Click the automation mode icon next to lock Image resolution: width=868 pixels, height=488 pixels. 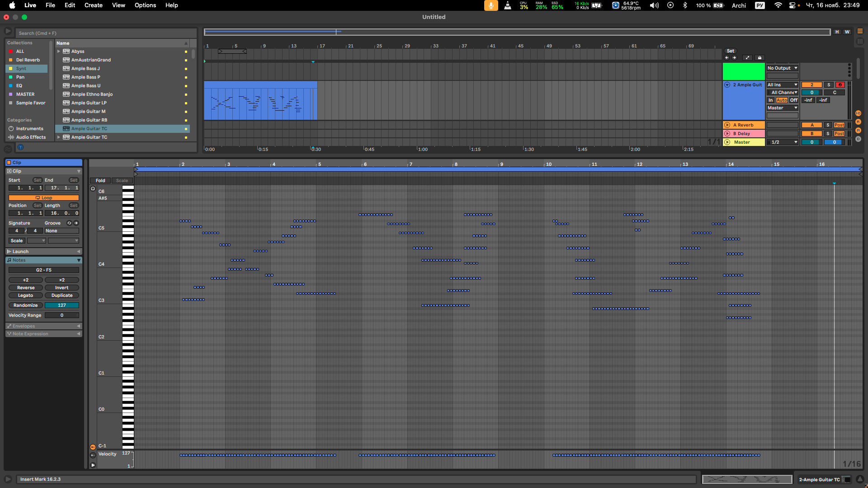click(x=747, y=58)
